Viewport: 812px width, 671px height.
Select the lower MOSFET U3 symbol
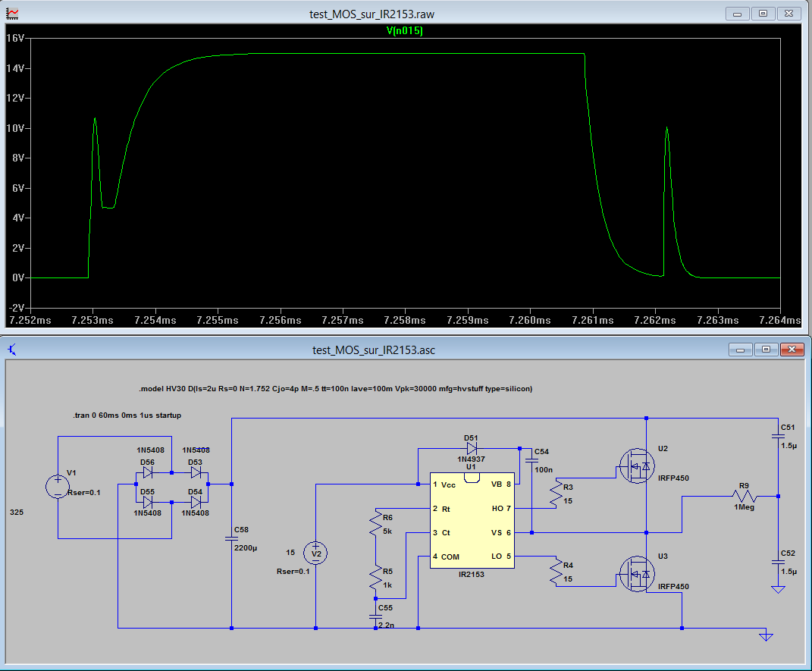tap(633, 570)
